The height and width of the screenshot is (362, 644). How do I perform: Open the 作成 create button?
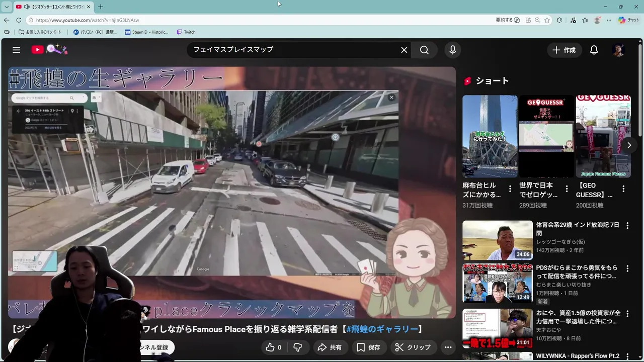click(x=564, y=50)
